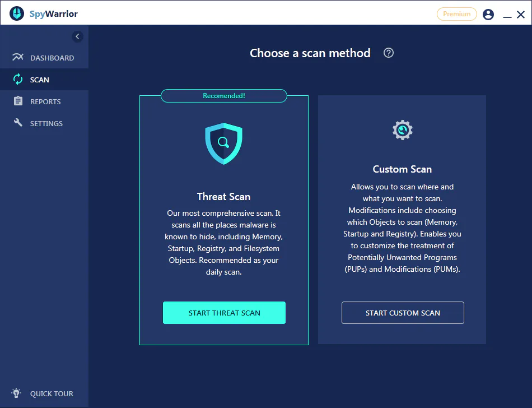Screen dimensions: 532x408
Task: Click the light bulb Quick Tour icon
Action: (x=16, y=393)
